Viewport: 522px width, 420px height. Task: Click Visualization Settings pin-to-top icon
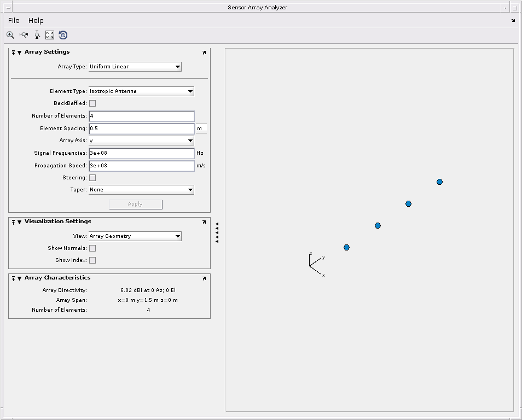[x=13, y=222]
